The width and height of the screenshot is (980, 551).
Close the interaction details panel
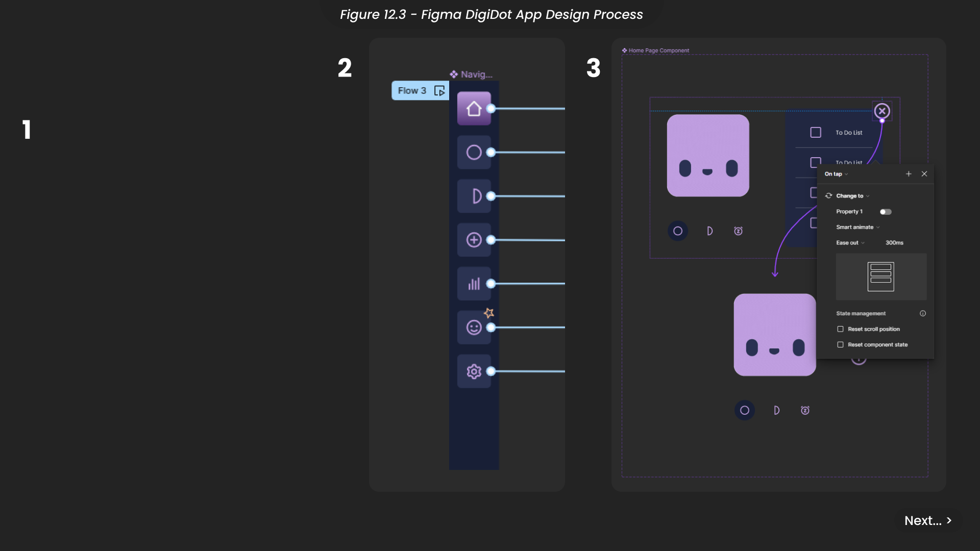tap(924, 174)
